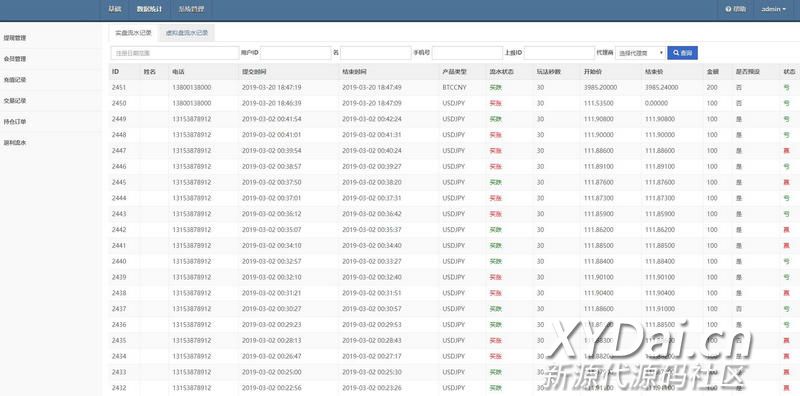Open the 数据统计 top navigation menu

click(149, 9)
